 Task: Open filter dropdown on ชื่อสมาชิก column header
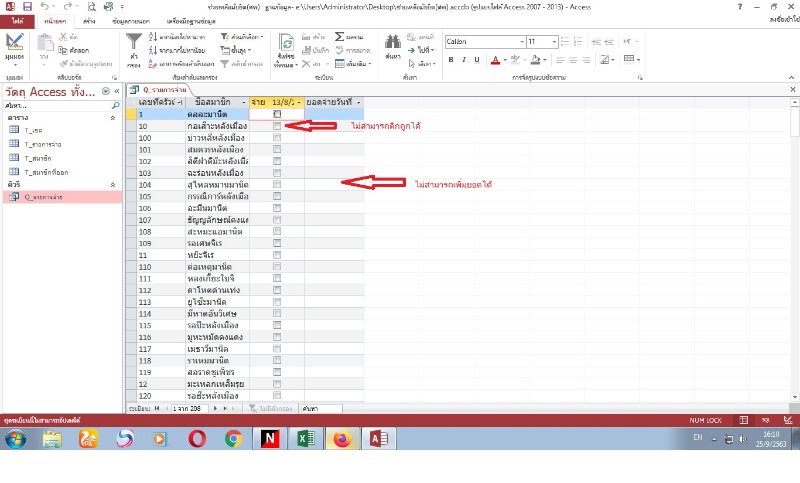245,103
